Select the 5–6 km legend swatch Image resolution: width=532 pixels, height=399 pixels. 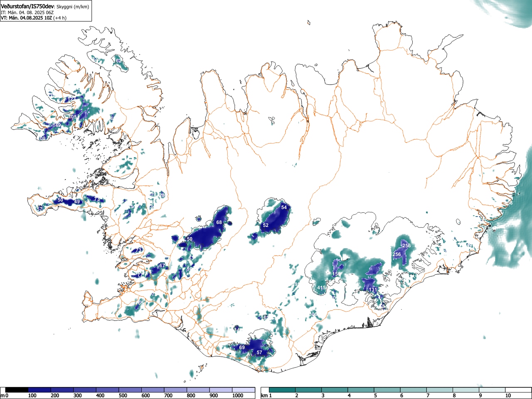(x=387, y=390)
